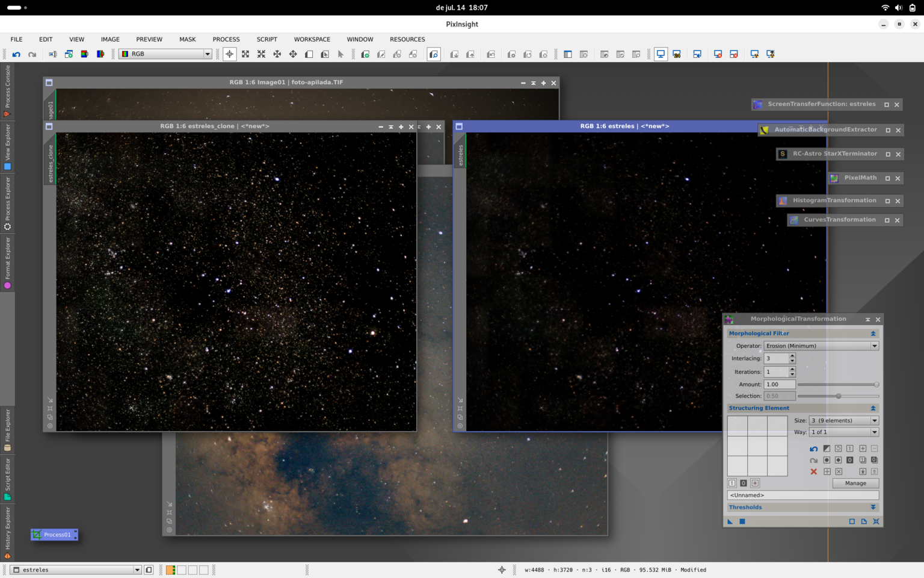This screenshot has height=578, width=924.
Task: Adjust the Amount slider
Action: [x=838, y=384]
